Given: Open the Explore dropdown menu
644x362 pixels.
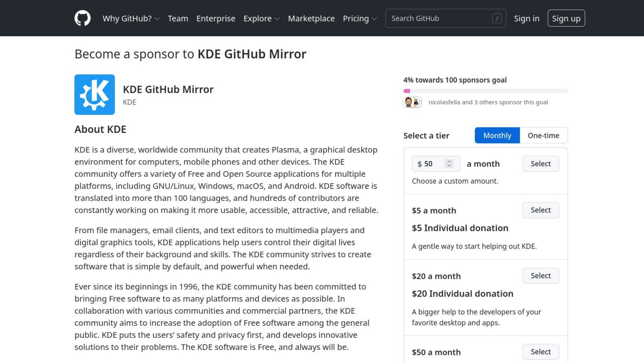Looking at the screenshot, I should point(261,19).
